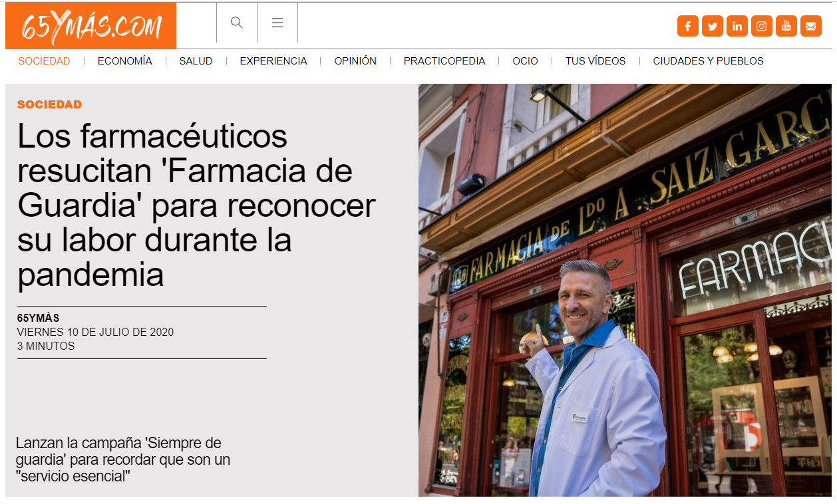Open the search magnifier icon
This screenshot has width=837, height=504.
237,23
